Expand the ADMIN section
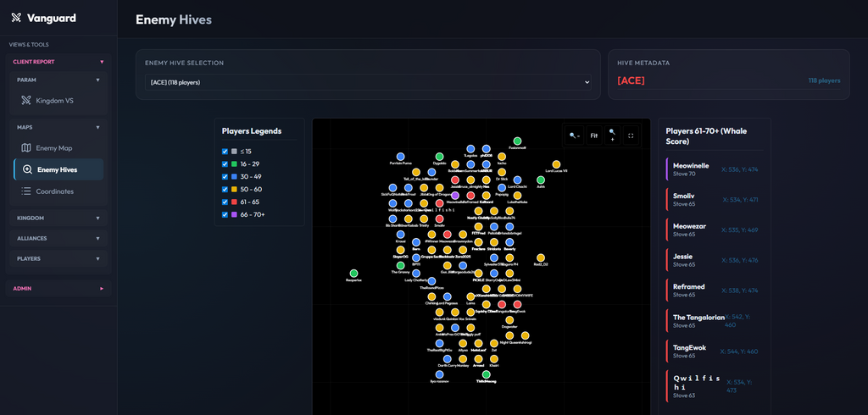Viewport: 868px width, 415px height. pos(58,288)
